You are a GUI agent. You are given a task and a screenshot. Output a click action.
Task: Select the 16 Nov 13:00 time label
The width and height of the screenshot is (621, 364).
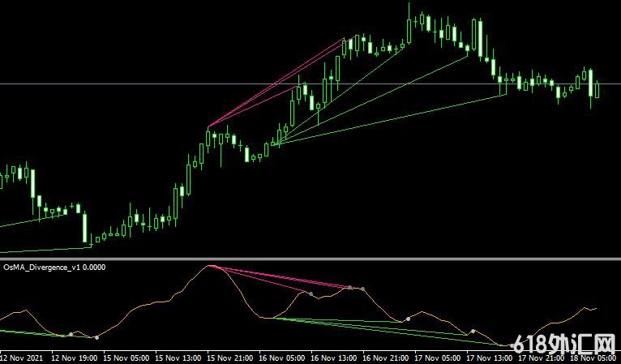tap(336, 357)
